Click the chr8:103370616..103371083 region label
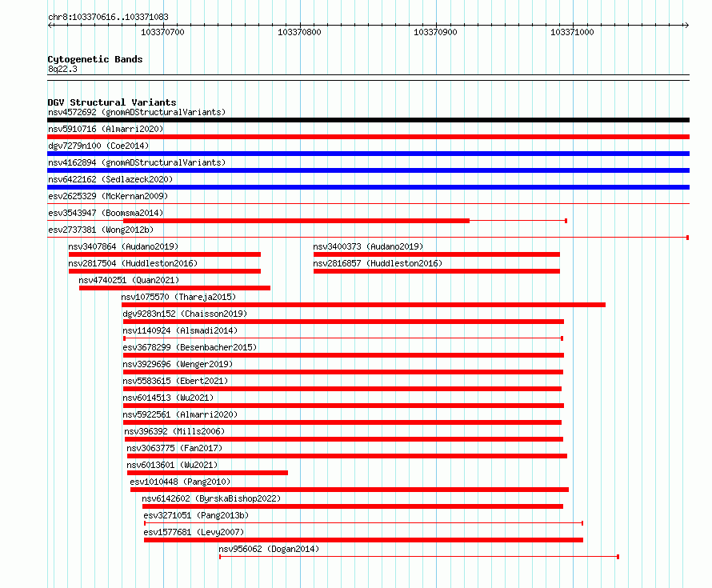Screen dimensions: 712x588 [108, 17]
